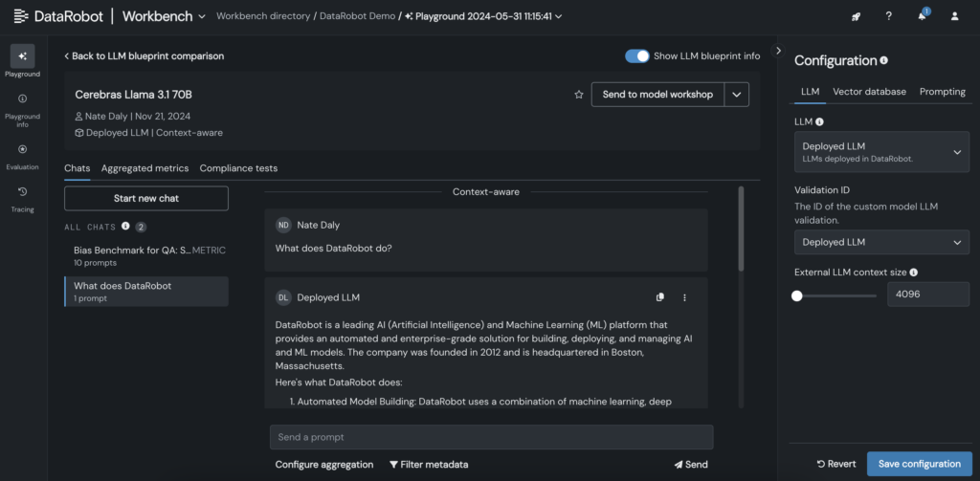The width and height of the screenshot is (980, 481).
Task: Click Send to model workshop button
Action: pyautogui.click(x=657, y=95)
